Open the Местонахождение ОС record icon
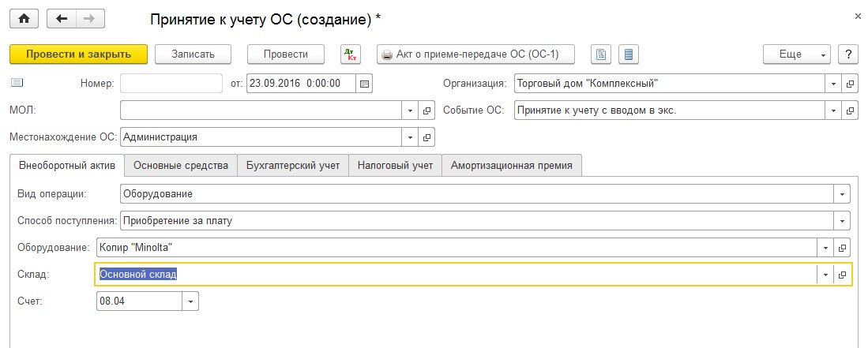 pos(426,137)
